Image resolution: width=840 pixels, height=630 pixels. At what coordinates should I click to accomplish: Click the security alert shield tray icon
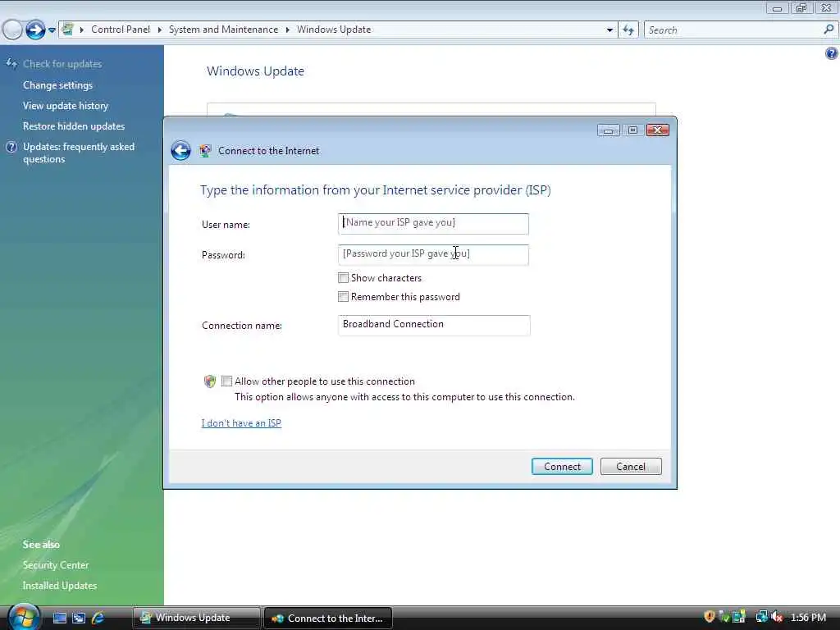[710, 617]
